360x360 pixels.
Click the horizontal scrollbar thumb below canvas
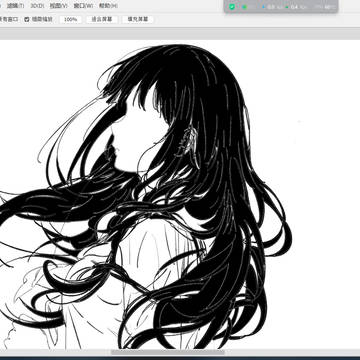coord(168,352)
